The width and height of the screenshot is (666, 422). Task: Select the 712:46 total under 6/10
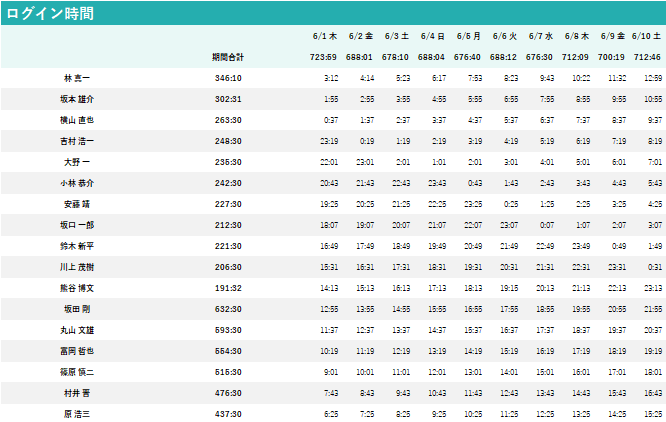point(647,57)
